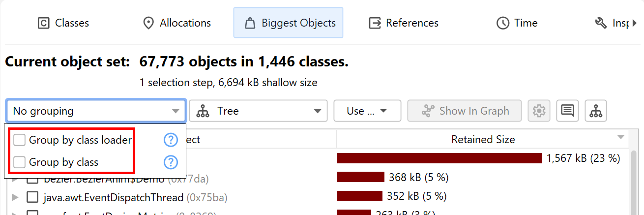
Task: Check the java.awt.EventDispatchThread object checkbox
Action: (32, 197)
